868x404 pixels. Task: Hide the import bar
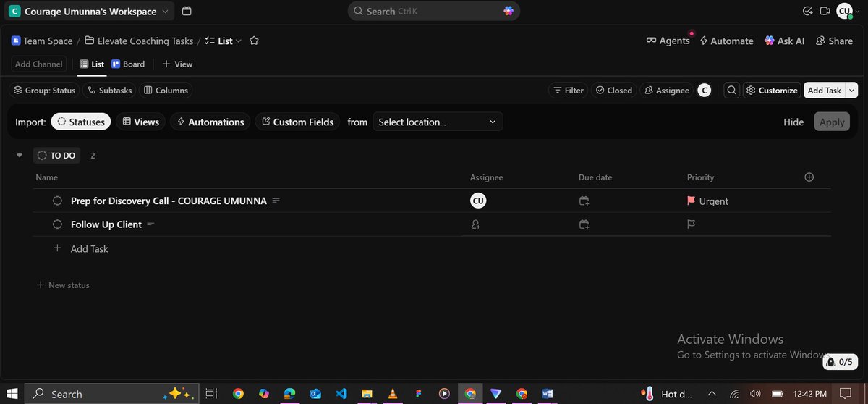[793, 122]
